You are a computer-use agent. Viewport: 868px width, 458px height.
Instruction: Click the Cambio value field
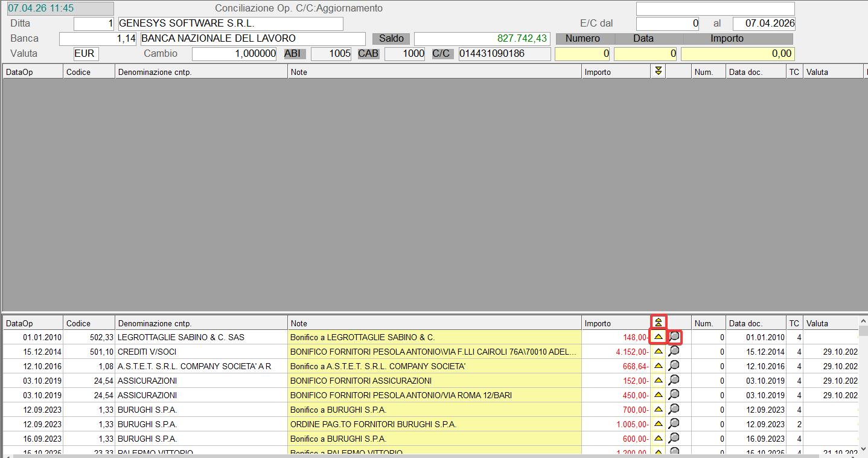tap(235, 54)
